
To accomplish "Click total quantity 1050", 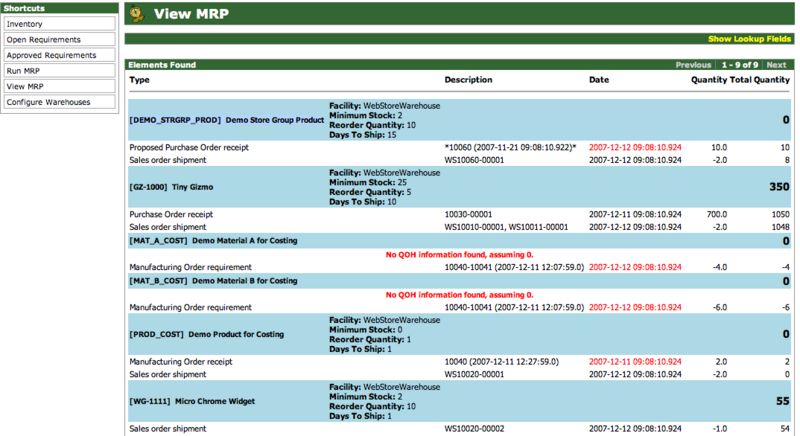I will [780, 214].
